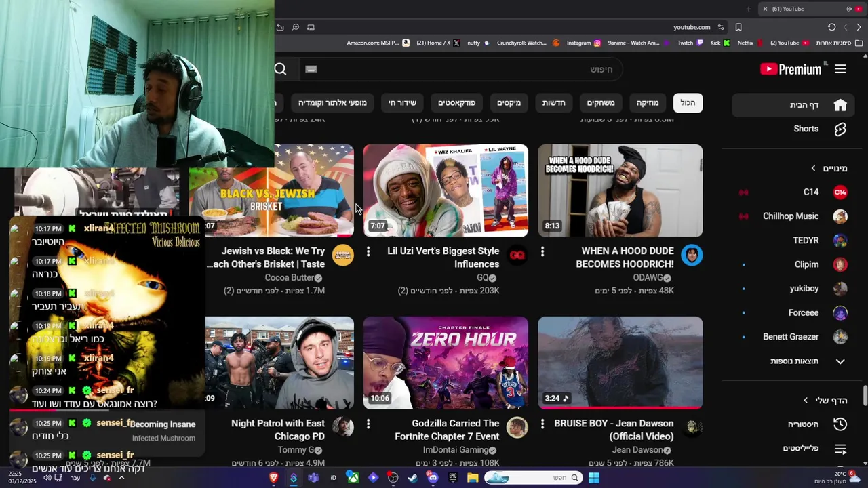Open options menu for Lil Uzi Vert video
The height and width of the screenshot is (488, 868).
point(368,251)
